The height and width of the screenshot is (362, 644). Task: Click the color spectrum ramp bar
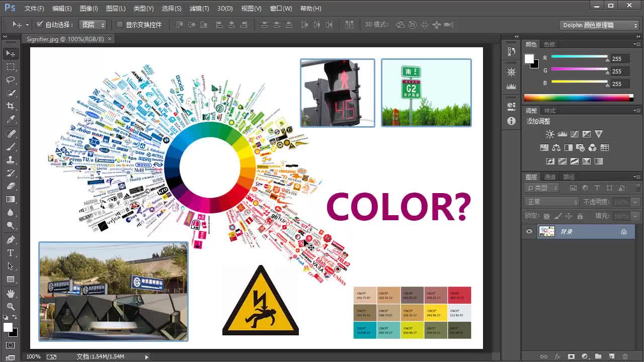pyautogui.click(x=578, y=98)
